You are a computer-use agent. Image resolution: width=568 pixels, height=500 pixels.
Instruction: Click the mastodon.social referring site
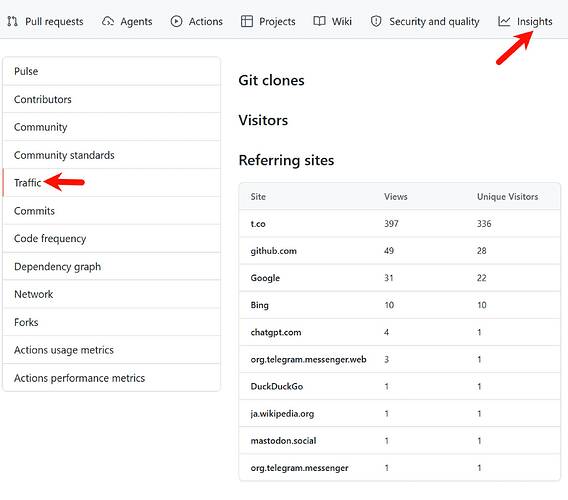[283, 441]
